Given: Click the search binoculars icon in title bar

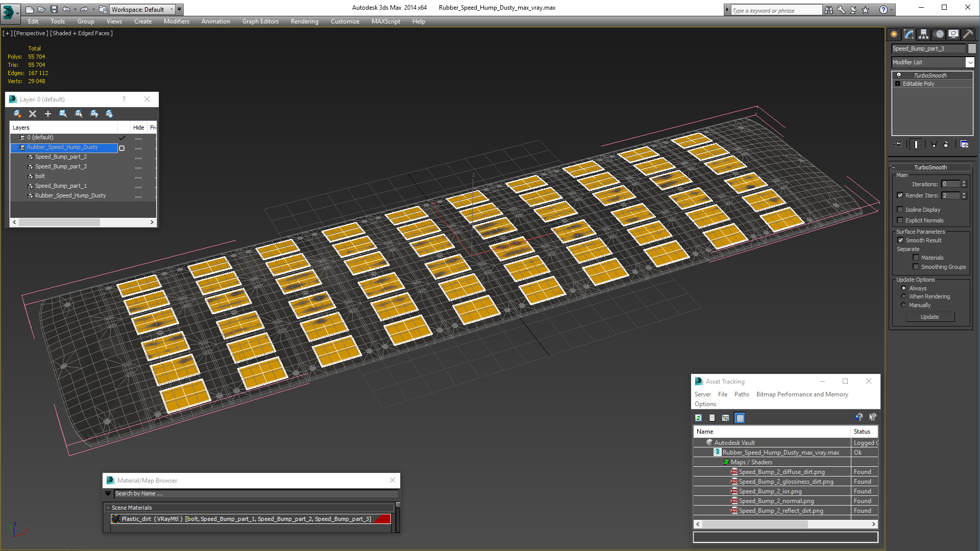Looking at the screenshot, I should click(828, 10).
